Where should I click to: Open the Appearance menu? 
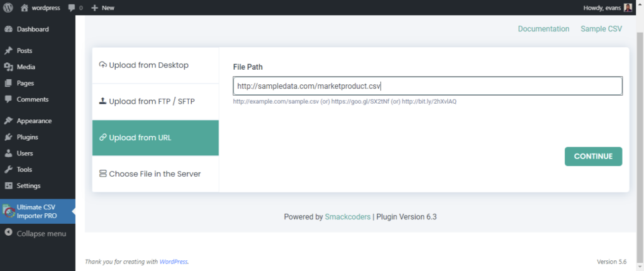(x=34, y=121)
